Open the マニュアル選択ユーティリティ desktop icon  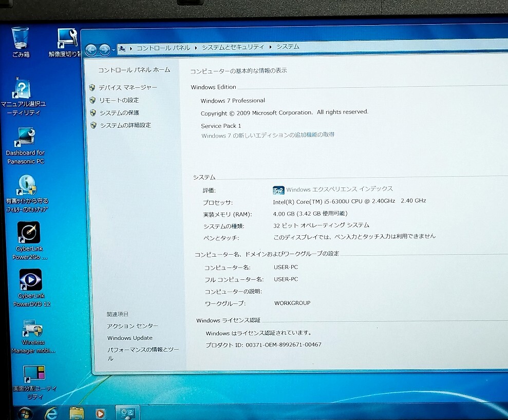point(23,97)
